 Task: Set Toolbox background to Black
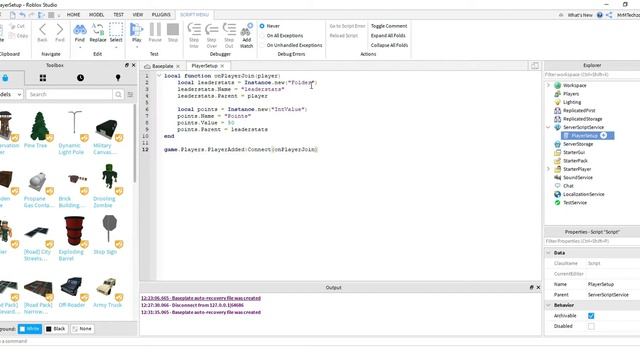(x=56, y=329)
